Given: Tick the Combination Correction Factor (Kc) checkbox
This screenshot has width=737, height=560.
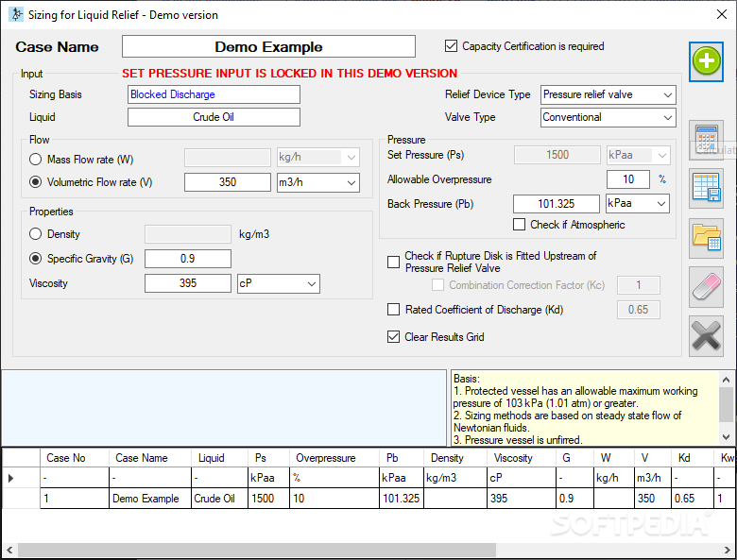Looking at the screenshot, I should point(437,284).
